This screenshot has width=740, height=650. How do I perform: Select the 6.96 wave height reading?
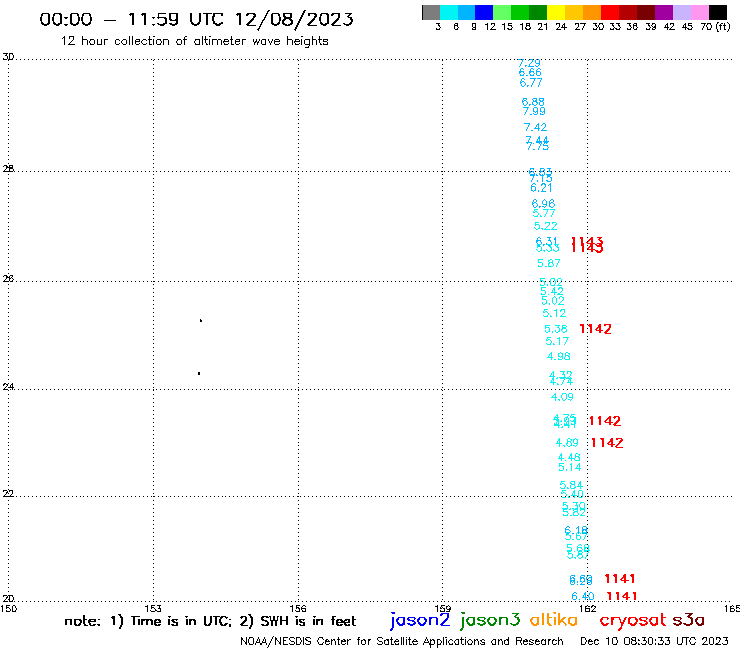point(543,203)
